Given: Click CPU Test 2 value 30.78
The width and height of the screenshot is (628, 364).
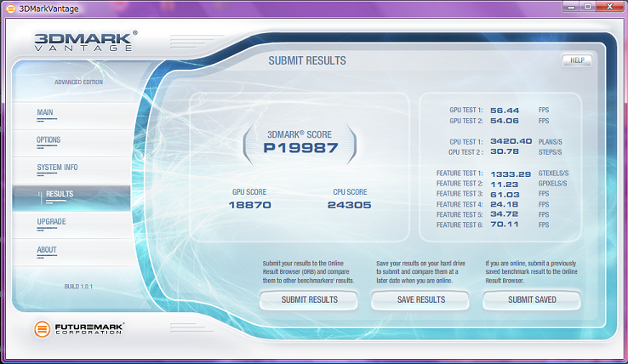Looking at the screenshot, I should (x=505, y=151).
